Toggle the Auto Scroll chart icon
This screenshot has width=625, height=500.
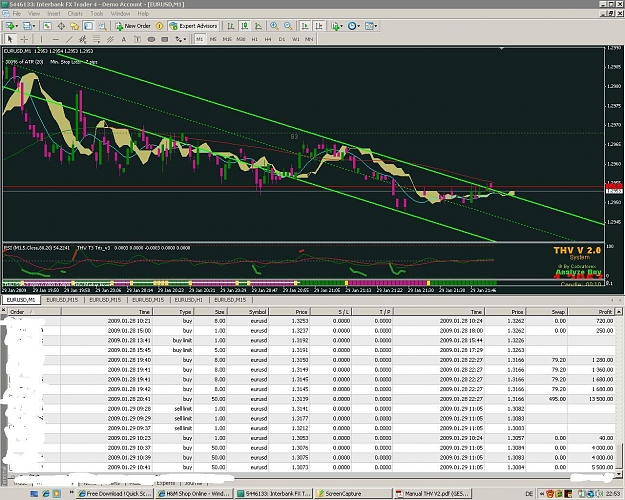tap(305, 26)
